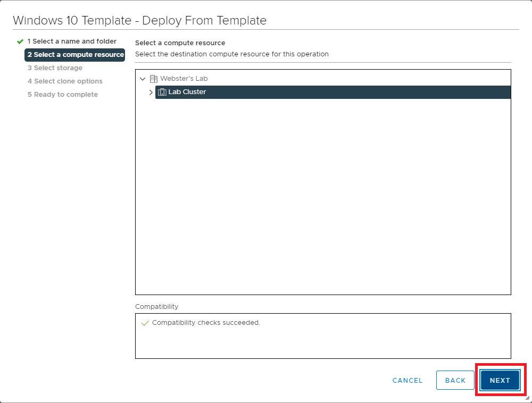Select the Lab Cluster tree item
This screenshot has width=532, height=403.
point(187,92)
